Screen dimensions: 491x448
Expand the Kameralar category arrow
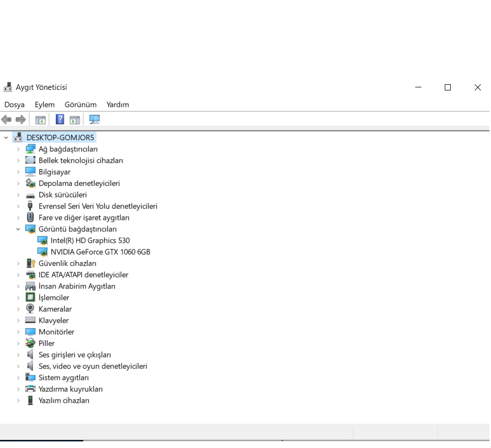pos(18,309)
